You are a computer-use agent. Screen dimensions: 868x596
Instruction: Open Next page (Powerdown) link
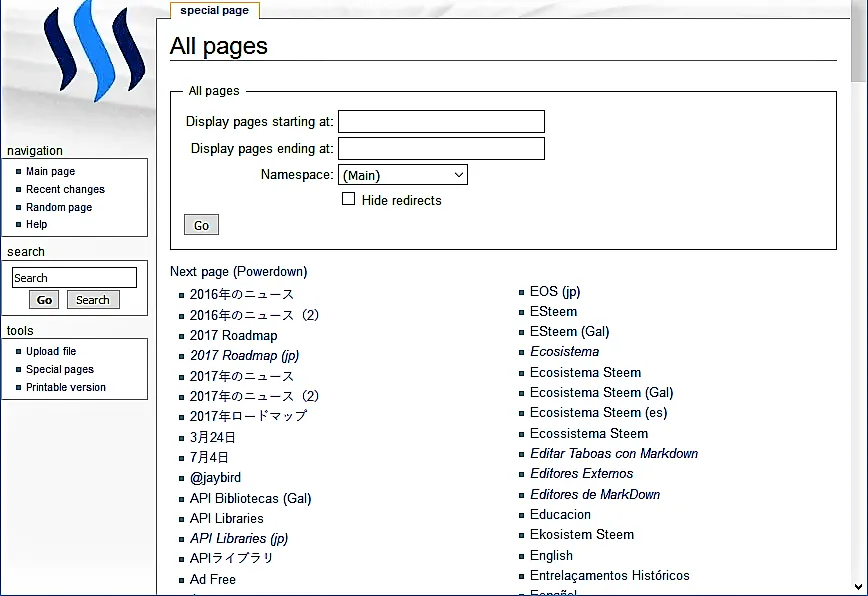239,272
